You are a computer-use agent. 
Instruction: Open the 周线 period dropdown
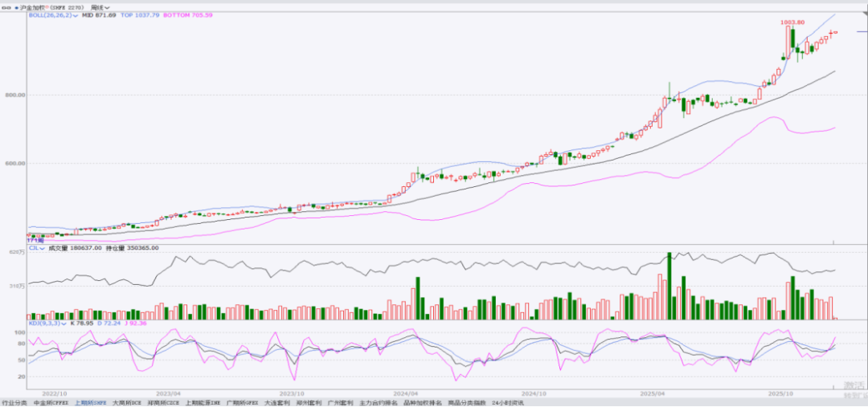(x=100, y=8)
